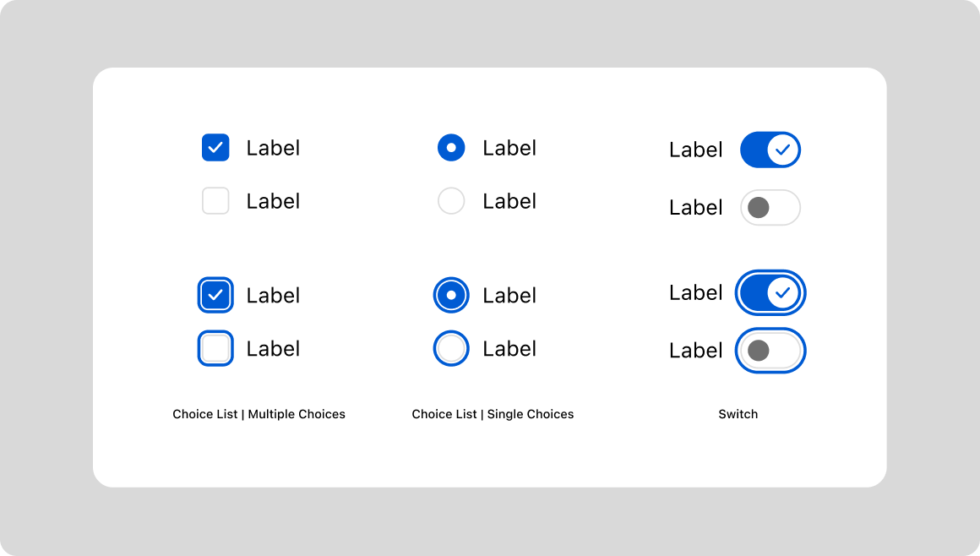
Task: Disable the blue switch with focus outline
Action: [770, 292]
